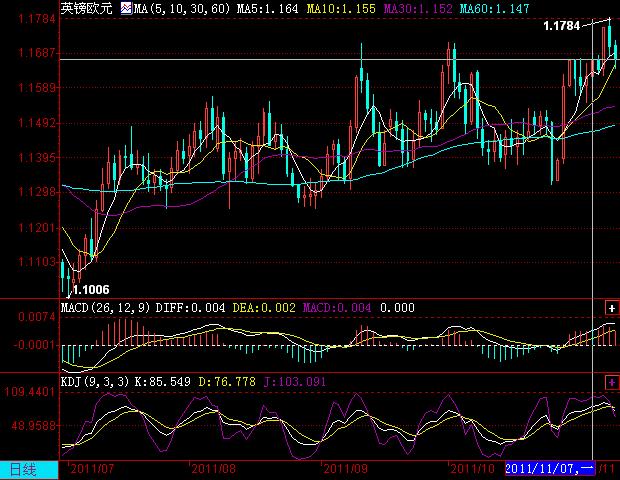Click the K:85.549 value
This screenshot has width=620, height=480.
tap(163, 382)
